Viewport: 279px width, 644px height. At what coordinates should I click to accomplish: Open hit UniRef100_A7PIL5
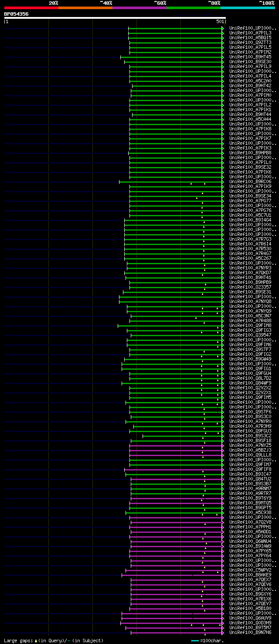coord(250,47)
